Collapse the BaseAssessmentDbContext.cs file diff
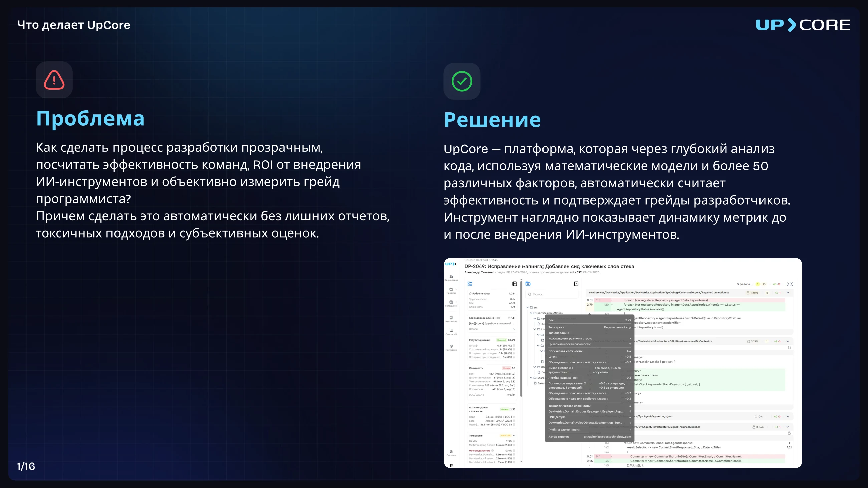Viewport: 868px width, 488px height. point(788,341)
